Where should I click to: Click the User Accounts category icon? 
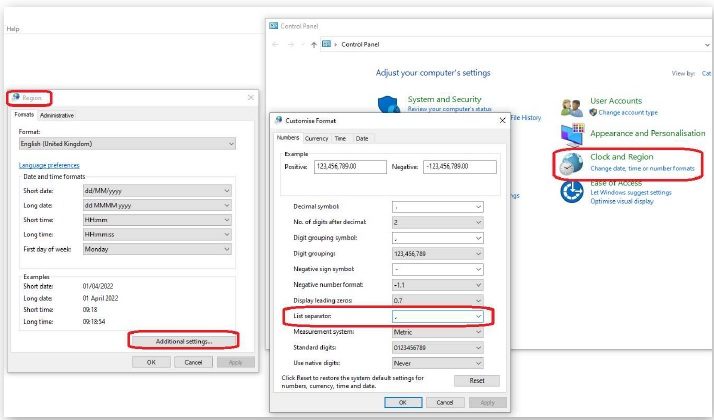pos(572,106)
